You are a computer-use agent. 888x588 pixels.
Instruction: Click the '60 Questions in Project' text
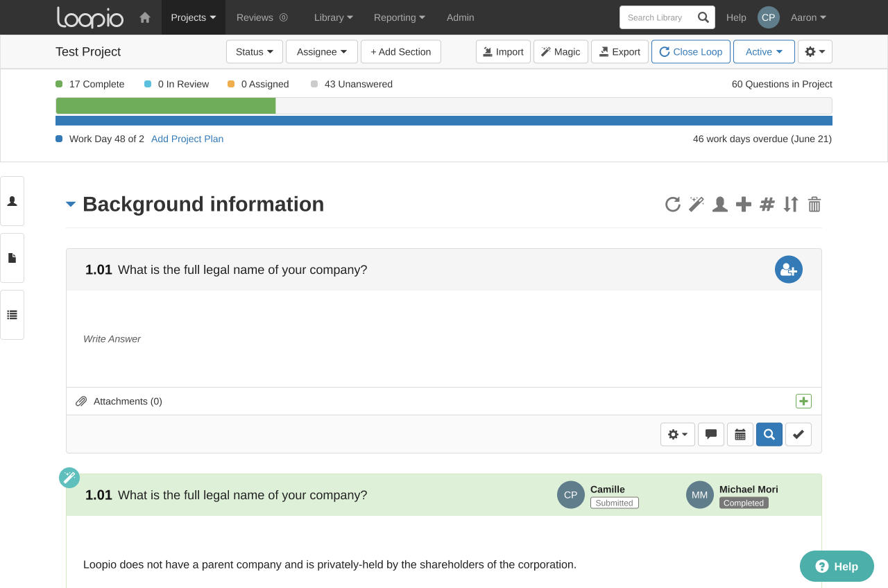782,84
